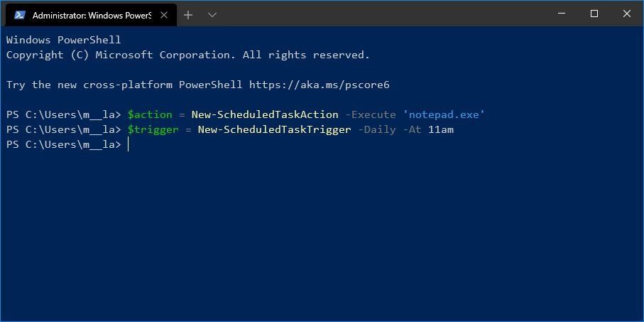644x322 pixels.
Task: Click the -Daily parameter
Action: pos(377,129)
